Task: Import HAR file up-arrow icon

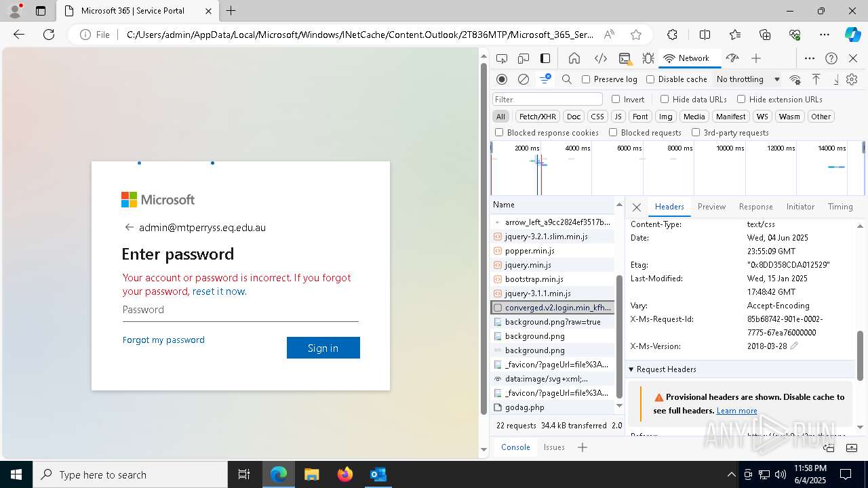Action: pos(816,79)
